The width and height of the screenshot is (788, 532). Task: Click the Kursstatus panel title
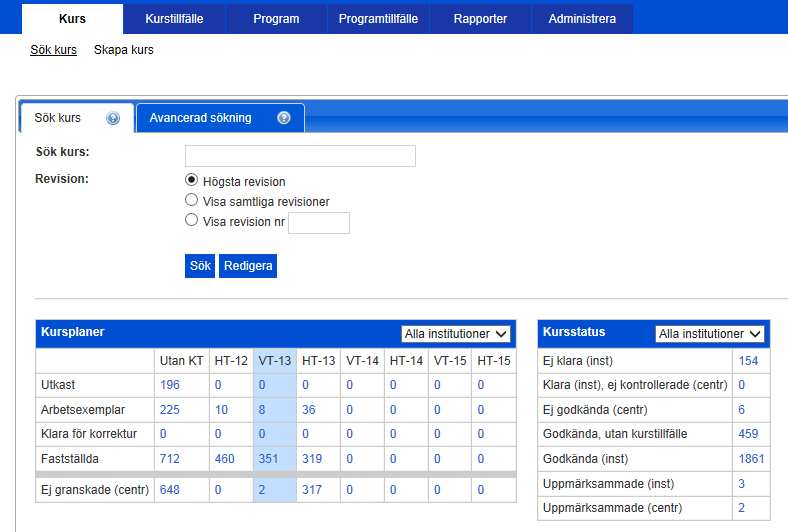pyautogui.click(x=574, y=332)
